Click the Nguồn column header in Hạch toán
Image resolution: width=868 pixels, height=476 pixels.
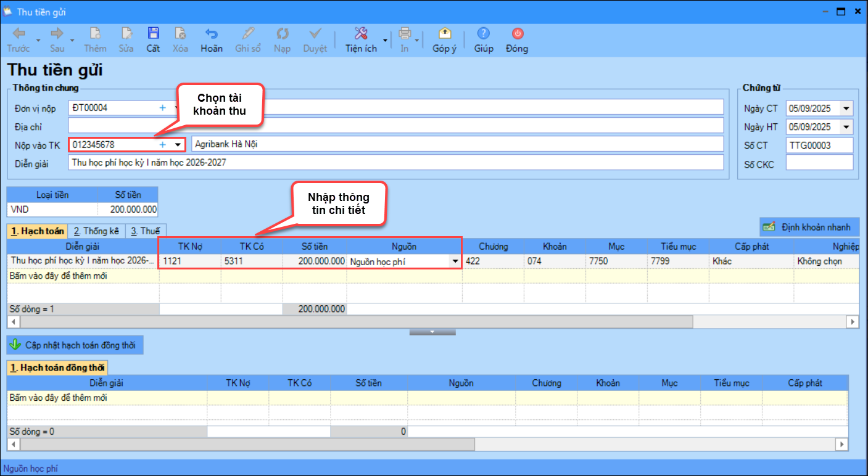(x=404, y=246)
